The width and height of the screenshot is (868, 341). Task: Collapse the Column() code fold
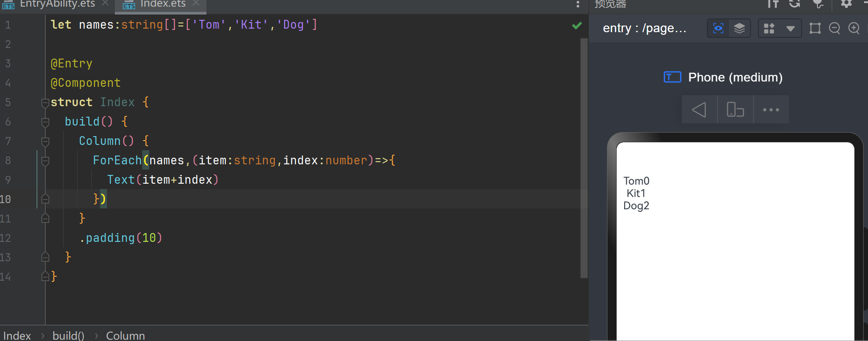[45, 141]
